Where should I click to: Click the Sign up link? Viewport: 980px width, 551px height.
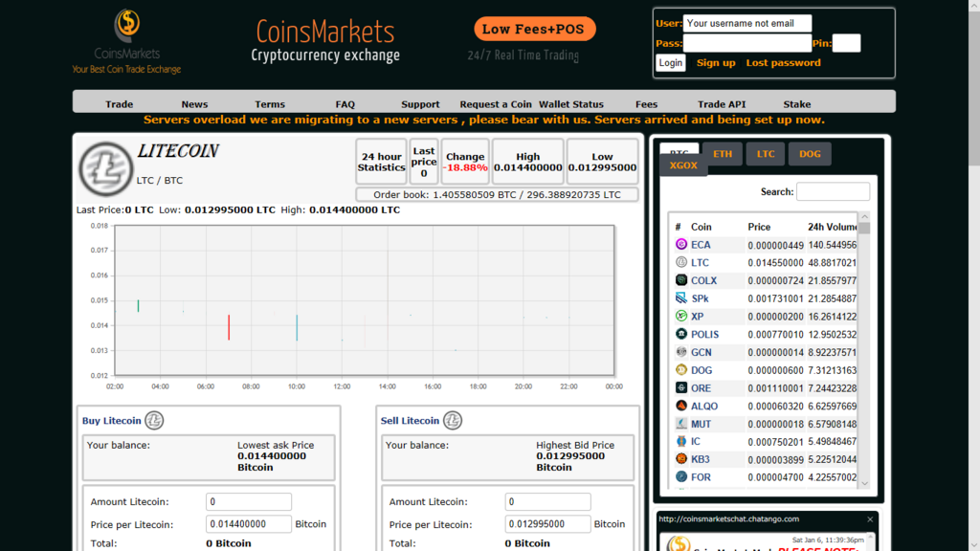coord(716,62)
